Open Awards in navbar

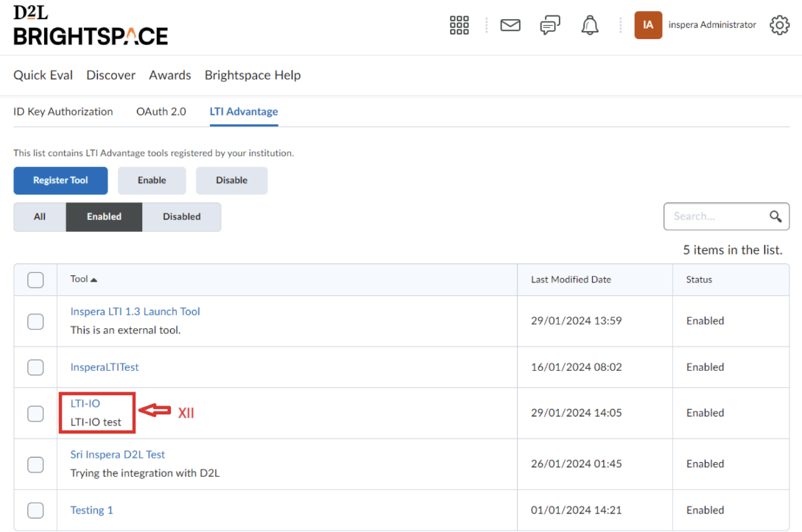tap(170, 75)
